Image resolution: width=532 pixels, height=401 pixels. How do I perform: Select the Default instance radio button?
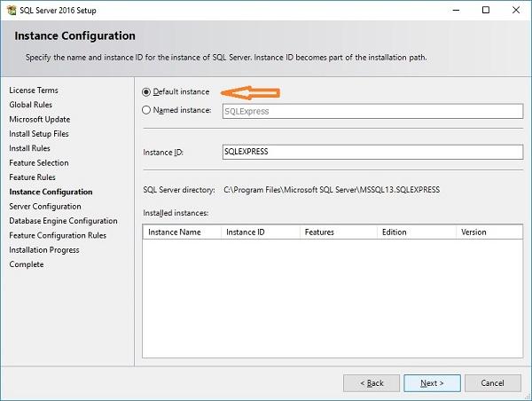147,91
